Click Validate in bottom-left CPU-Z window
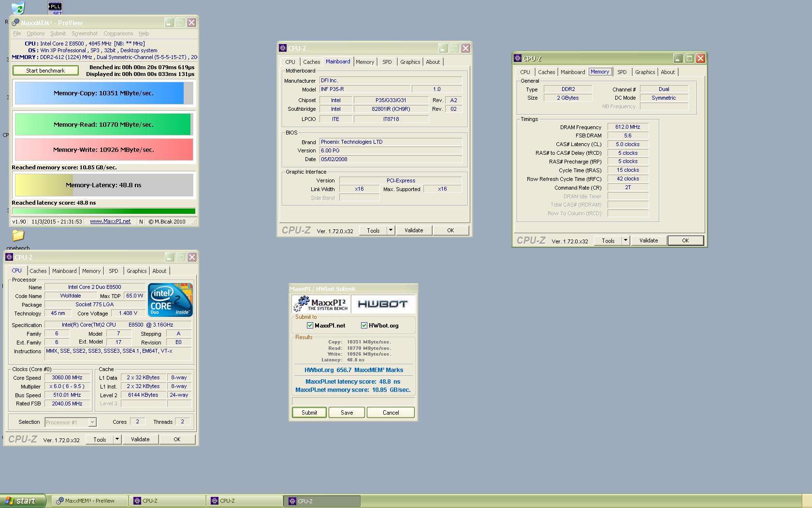 coord(140,439)
